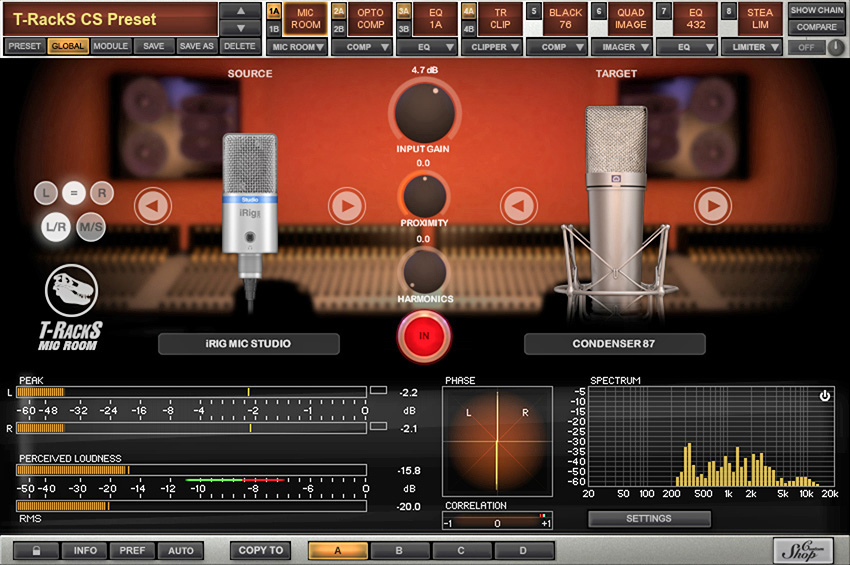Click the spectrum analyzer power icon
850x565 pixels.
pyautogui.click(x=825, y=396)
